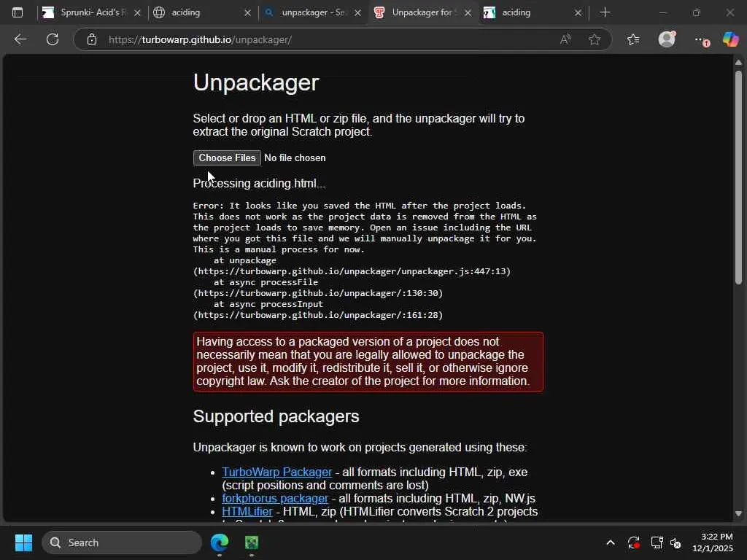
Task: Click the Choose Files button
Action: pyautogui.click(x=228, y=157)
